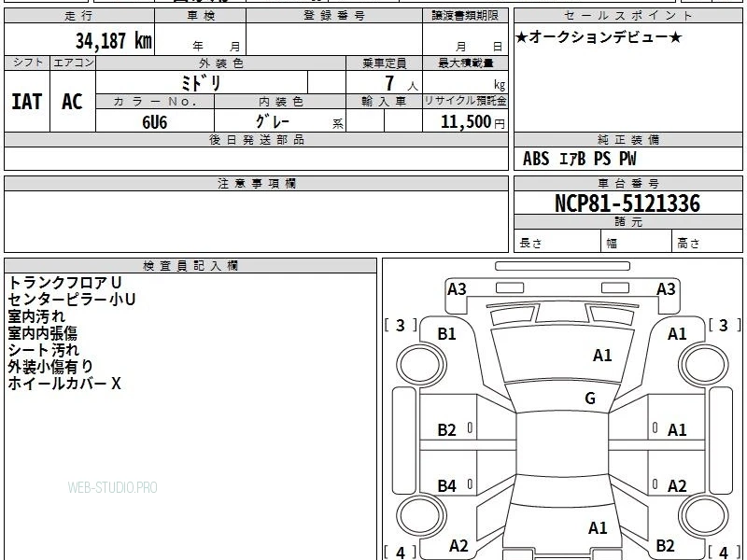Select the note ホイールカバー X
This screenshot has height=560, width=747.
pyautogui.click(x=64, y=384)
